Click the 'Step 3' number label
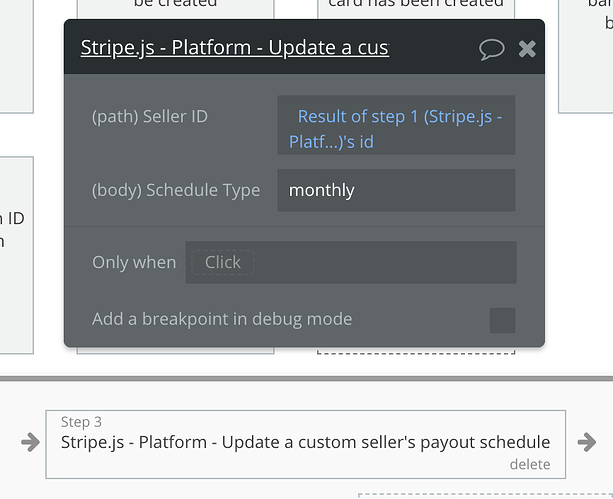The height and width of the screenshot is (499, 613). (x=81, y=422)
